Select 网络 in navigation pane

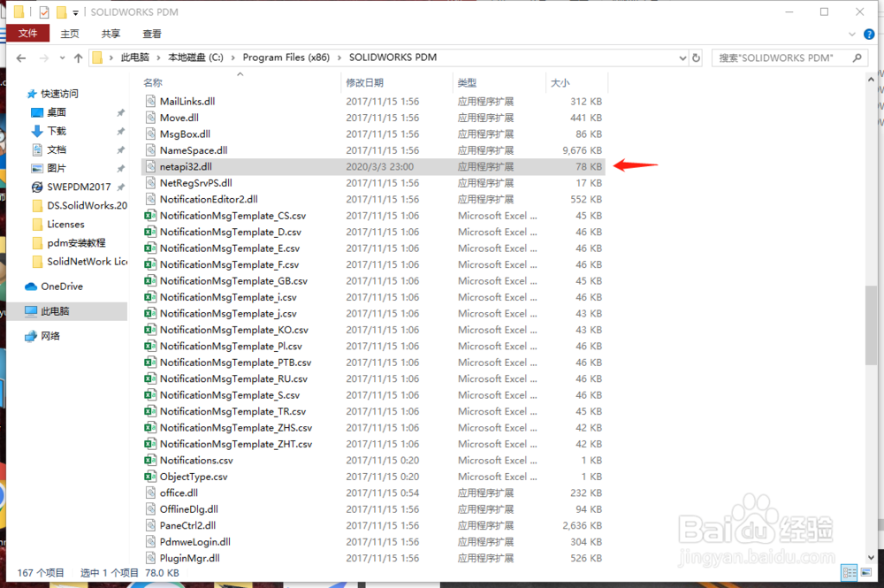pyautogui.click(x=50, y=336)
